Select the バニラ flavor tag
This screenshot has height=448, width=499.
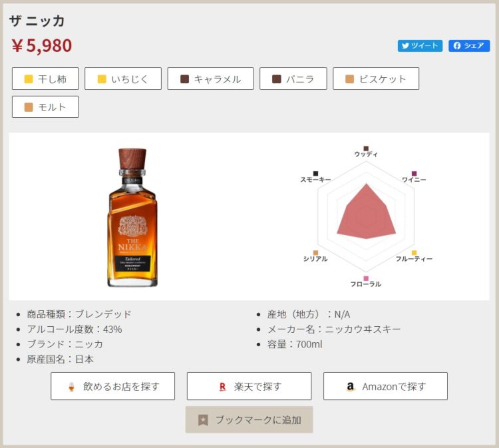(293, 79)
